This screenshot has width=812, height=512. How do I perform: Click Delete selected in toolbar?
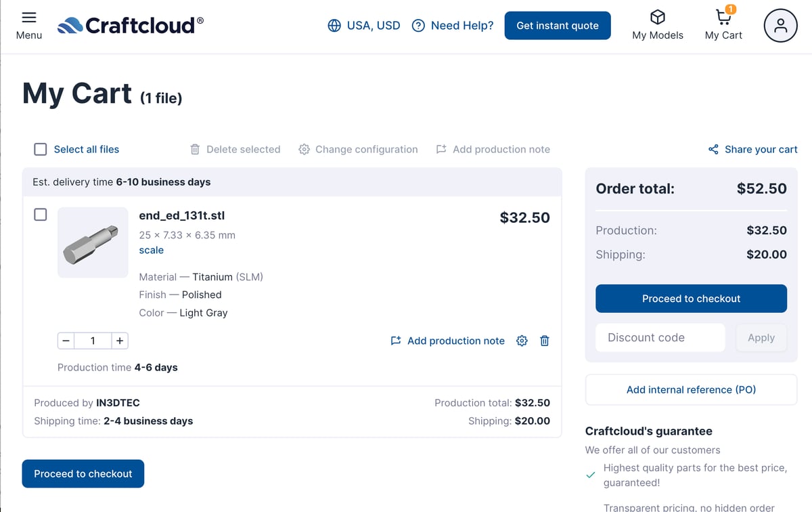[235, 149]
